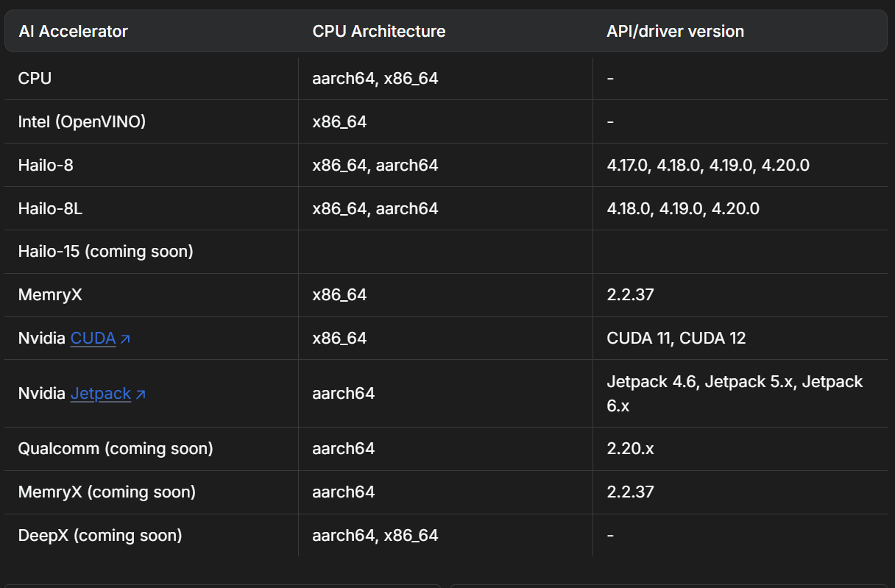This screenshot has height=588, width=895.
Task: Click the DeepX (coming soon) cell
Action: pos(99,535)
